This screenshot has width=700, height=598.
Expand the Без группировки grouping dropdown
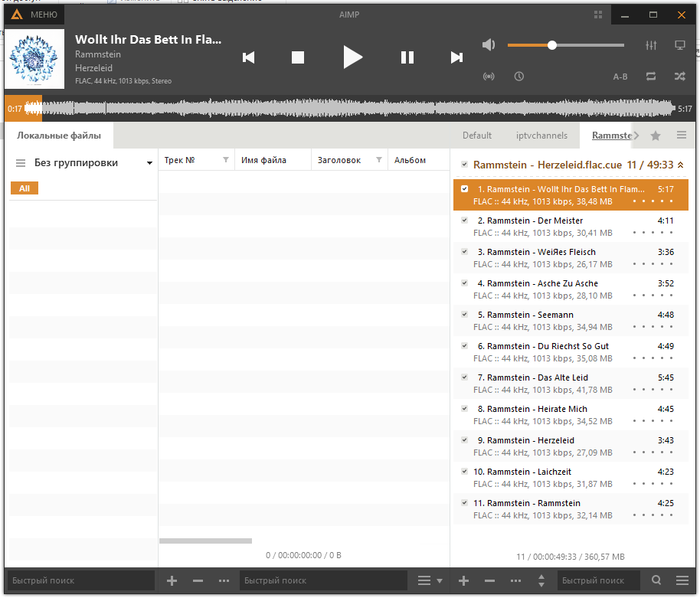149,163
